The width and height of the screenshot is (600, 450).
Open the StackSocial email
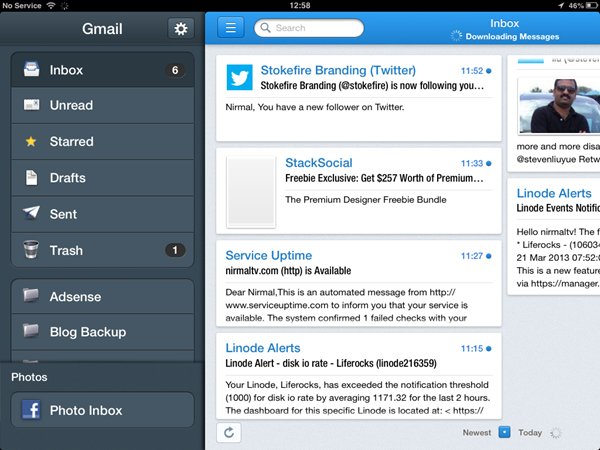[359, 191]
